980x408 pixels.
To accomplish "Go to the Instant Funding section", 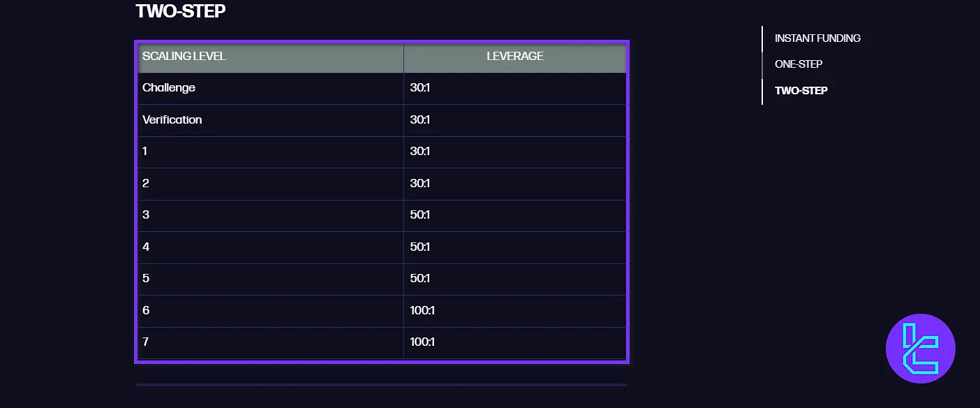I will tap(817, 38).
